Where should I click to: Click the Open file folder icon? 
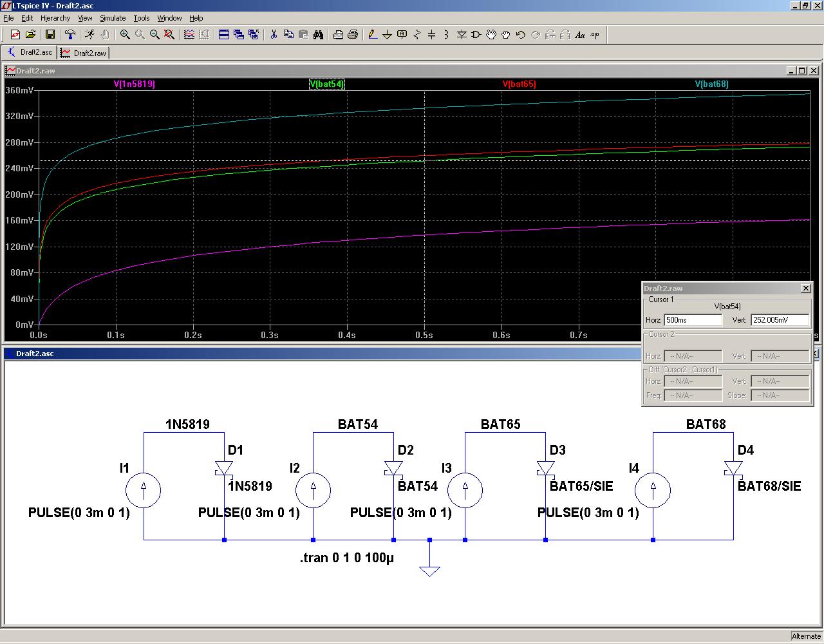click(x=30, y=35)
